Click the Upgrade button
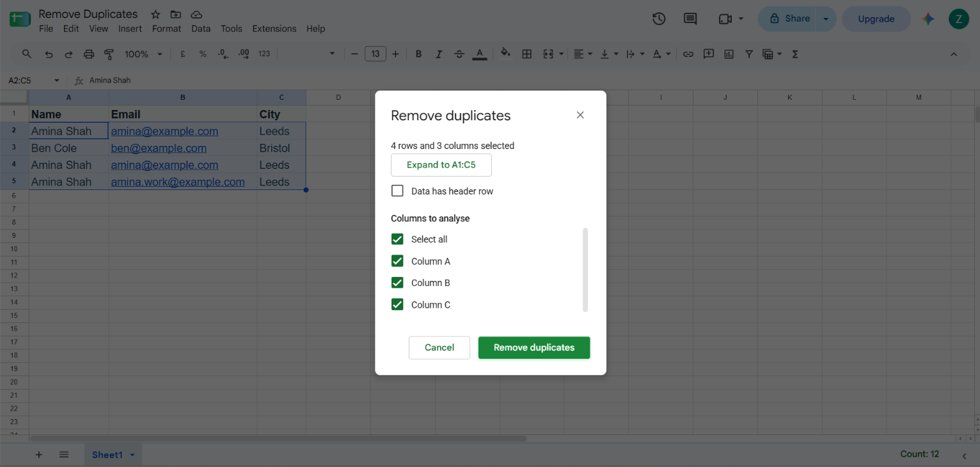980x467 pixels. 876,19
